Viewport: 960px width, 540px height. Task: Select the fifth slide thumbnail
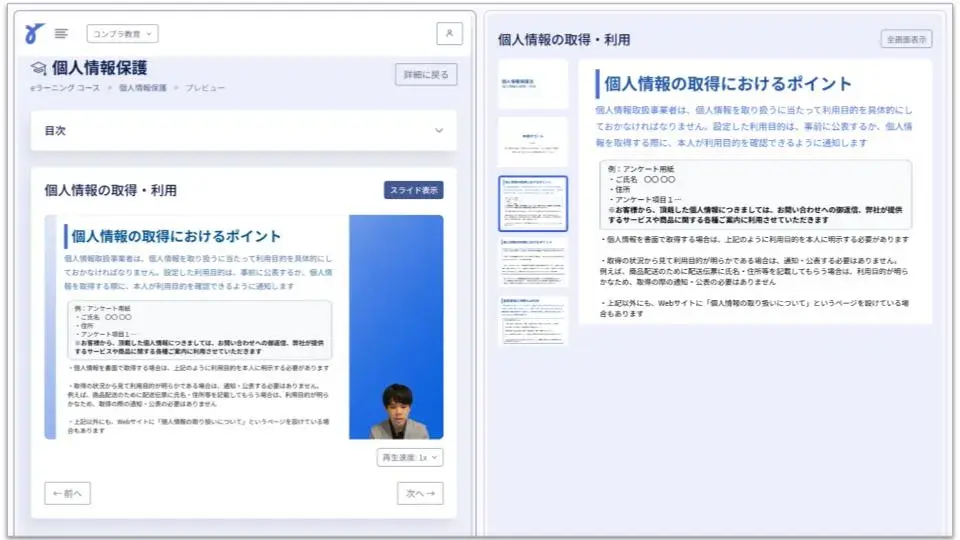[x=533, y=321]
